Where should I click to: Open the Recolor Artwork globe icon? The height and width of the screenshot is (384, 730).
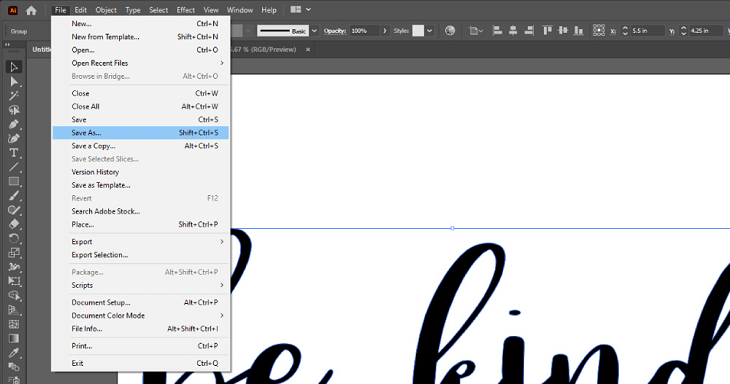click(450, 31)
